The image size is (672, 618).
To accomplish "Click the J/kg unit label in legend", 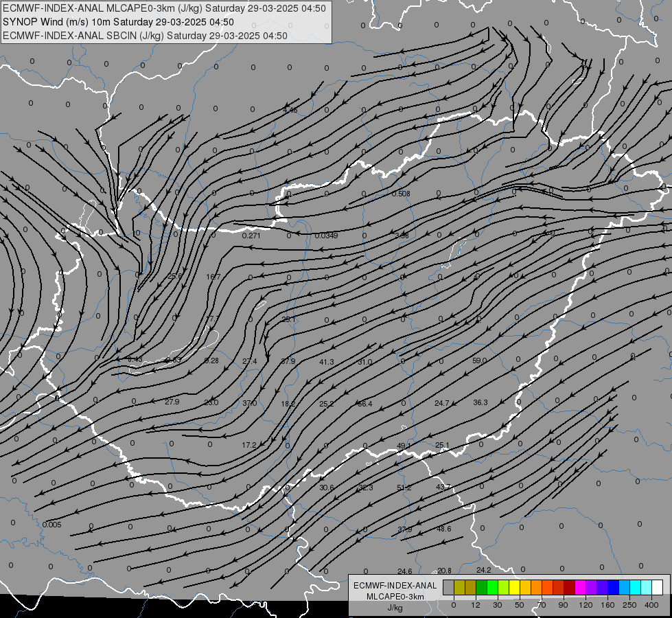I will pyautogui.click(x=395, y=607).
